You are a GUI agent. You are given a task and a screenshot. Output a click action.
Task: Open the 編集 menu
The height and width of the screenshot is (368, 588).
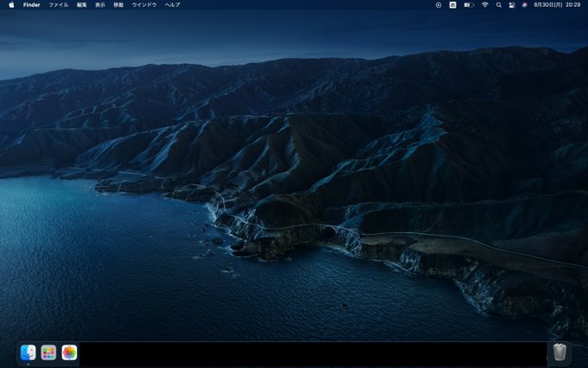pos(81,5)
